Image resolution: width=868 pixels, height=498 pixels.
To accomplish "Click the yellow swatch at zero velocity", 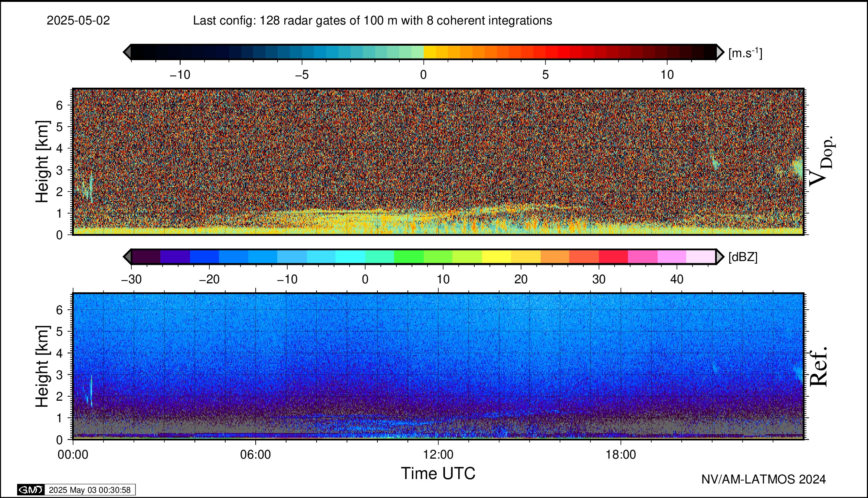I will coord(430,52).
